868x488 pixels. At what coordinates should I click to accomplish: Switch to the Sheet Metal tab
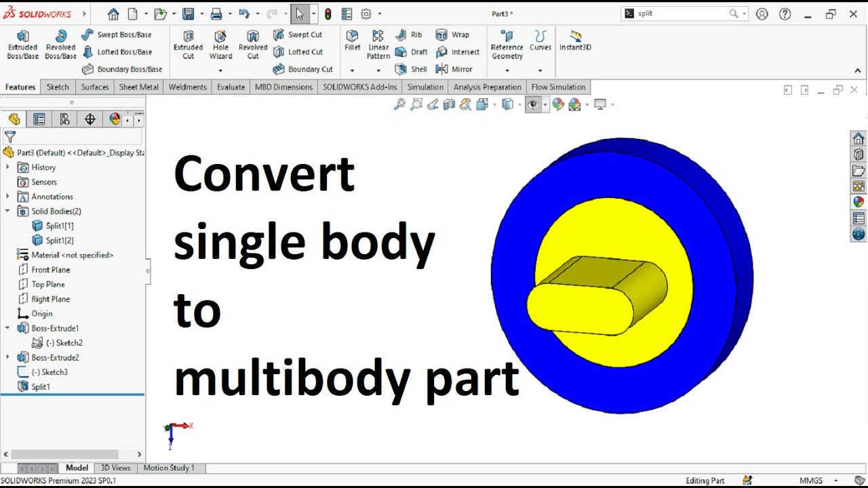pyautogui.click(x=138, y=87)
